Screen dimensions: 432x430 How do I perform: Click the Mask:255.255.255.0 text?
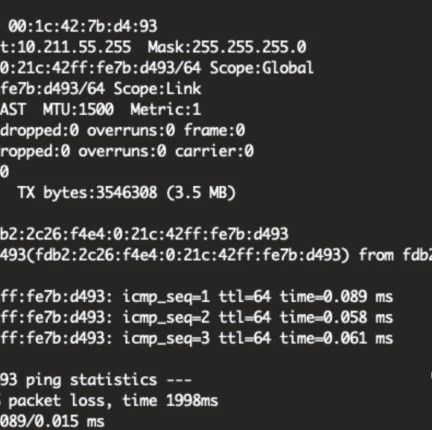227,47
